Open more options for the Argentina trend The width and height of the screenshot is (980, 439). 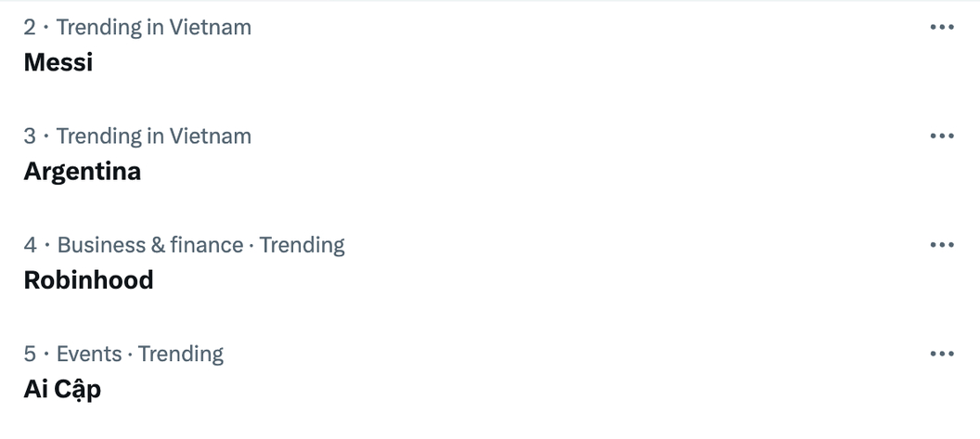click(942, 136)
